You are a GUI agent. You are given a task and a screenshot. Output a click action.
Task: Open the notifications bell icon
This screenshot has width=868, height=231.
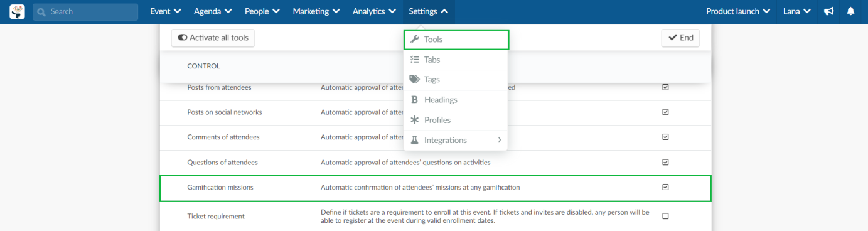(850, 11)
